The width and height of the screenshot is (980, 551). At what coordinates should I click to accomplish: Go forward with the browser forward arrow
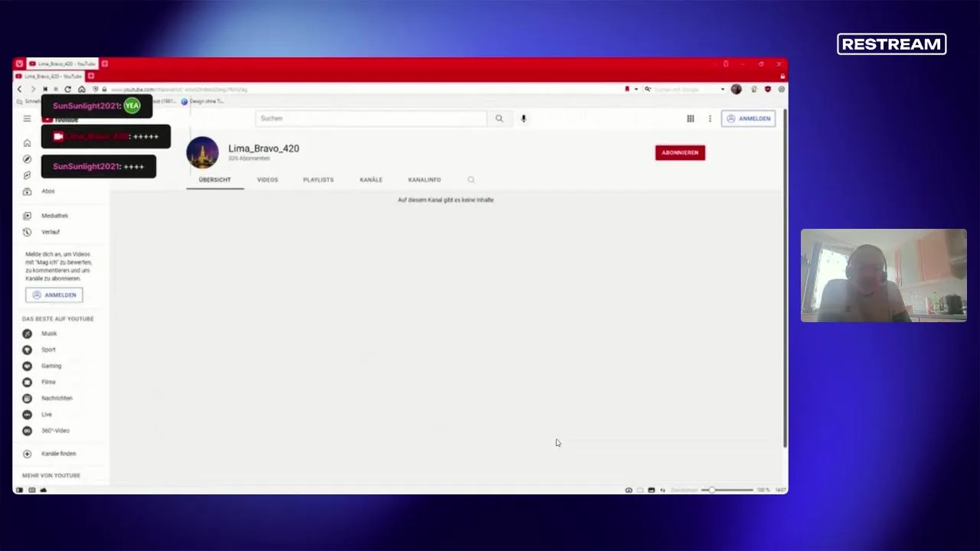click(x=32, y=90)
